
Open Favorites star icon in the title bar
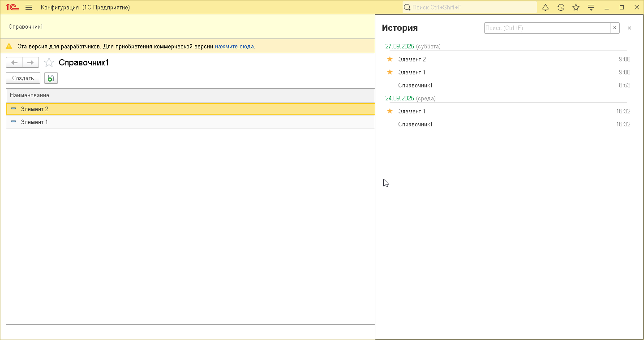point(576,8)
